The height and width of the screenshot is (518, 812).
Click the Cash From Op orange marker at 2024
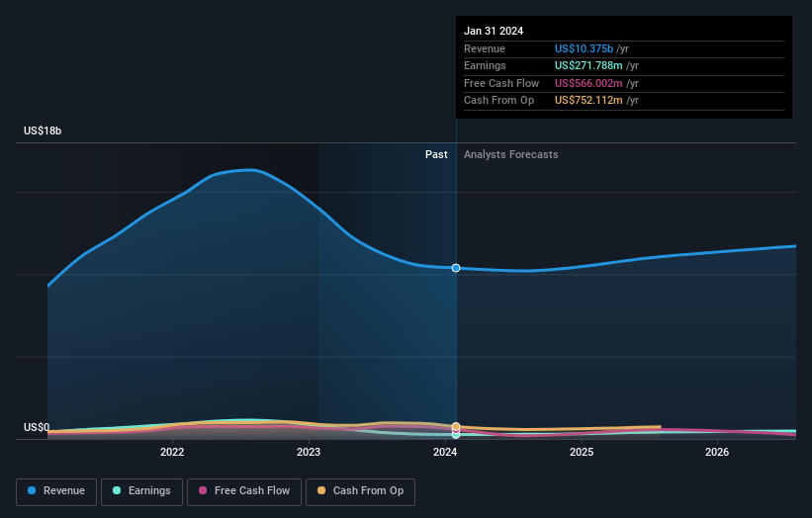[456, 426]
